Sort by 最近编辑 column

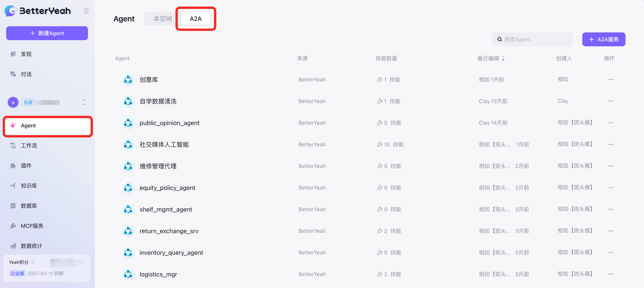coord(503,58)
